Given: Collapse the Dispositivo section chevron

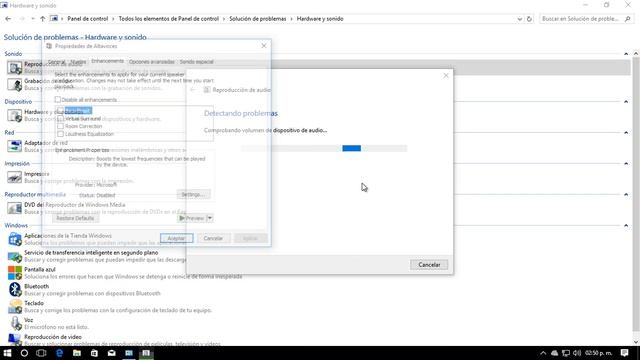Looking at the screenshot, I should [626, 102].
